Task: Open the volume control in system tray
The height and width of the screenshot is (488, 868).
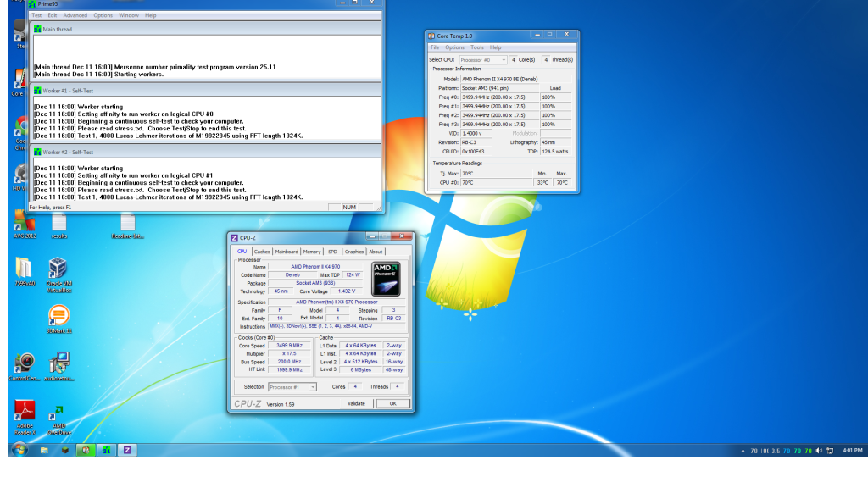Action: click(819, 451)
